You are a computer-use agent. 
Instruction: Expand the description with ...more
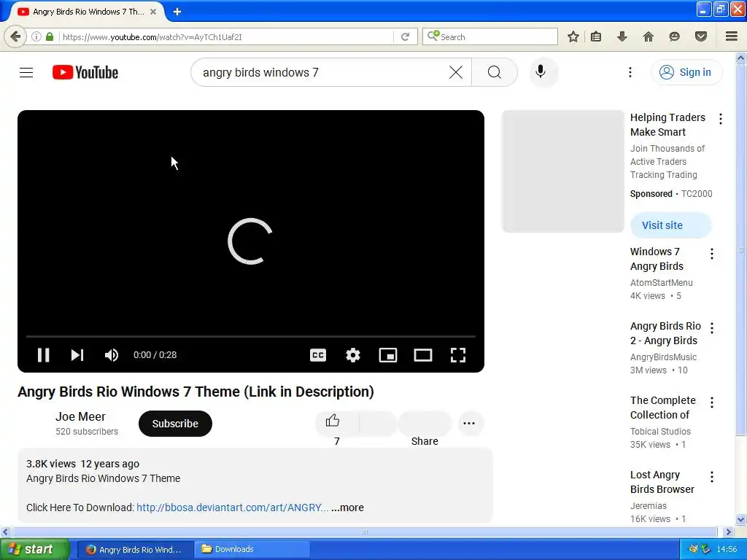tap(347, 507)
